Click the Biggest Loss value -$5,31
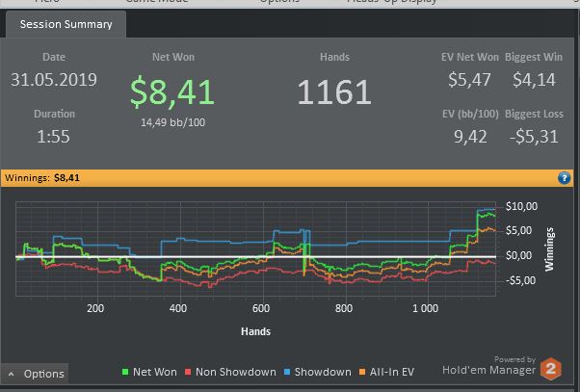The width and height of the screenshot is (580, 392). pyautogui.click(x=534, y=137)
